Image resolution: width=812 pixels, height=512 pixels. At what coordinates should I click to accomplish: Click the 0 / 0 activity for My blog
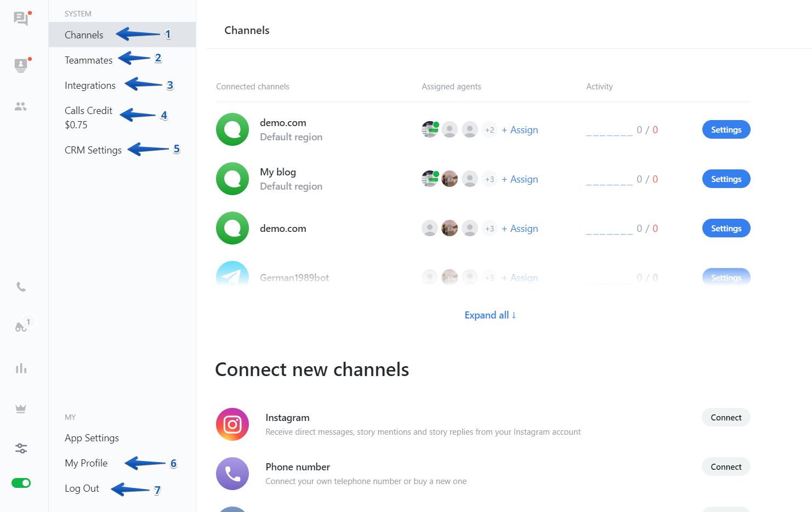[647, 179]
